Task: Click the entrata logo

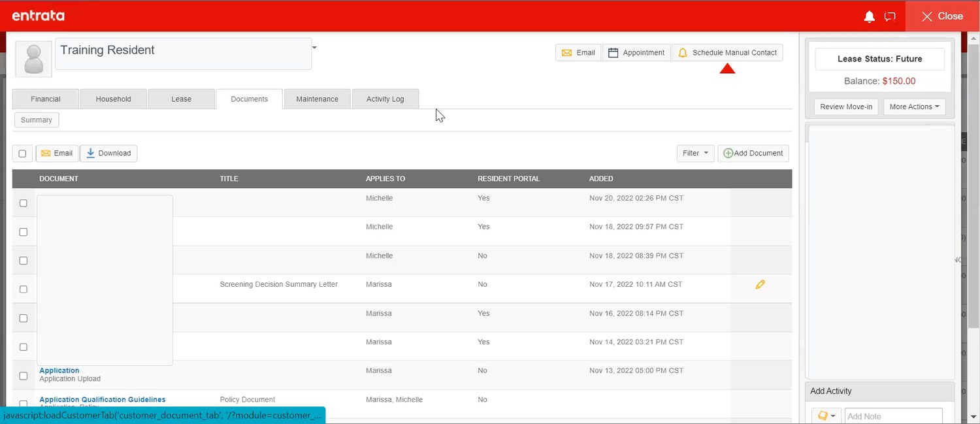Action: click(38, 16)
